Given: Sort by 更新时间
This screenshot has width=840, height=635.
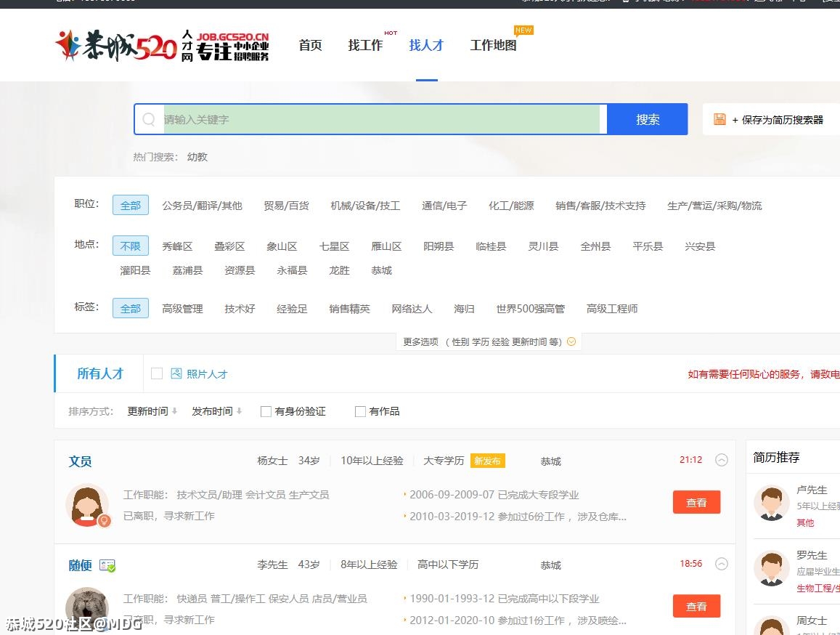Looking at the screenshot, I should (x=152, y=411).
